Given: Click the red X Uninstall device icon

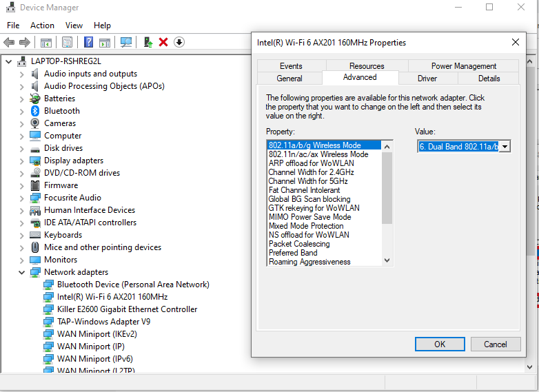Looking at the screenshot, I should 163,42.
